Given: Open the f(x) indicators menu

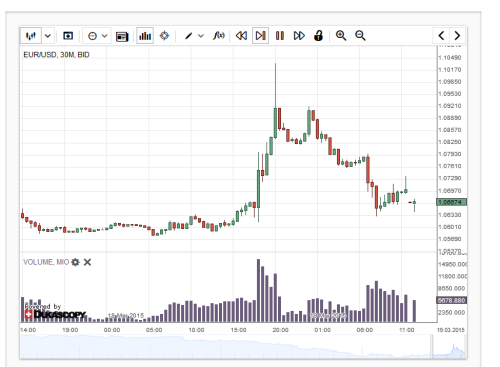Looking at the screenshot, I should [x=219, y=35].
